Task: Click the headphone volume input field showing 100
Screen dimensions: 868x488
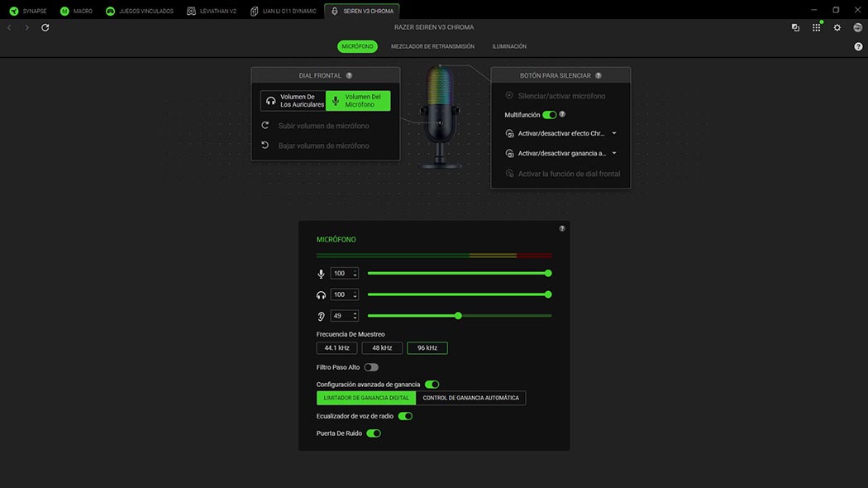Action: coord(340,294)
